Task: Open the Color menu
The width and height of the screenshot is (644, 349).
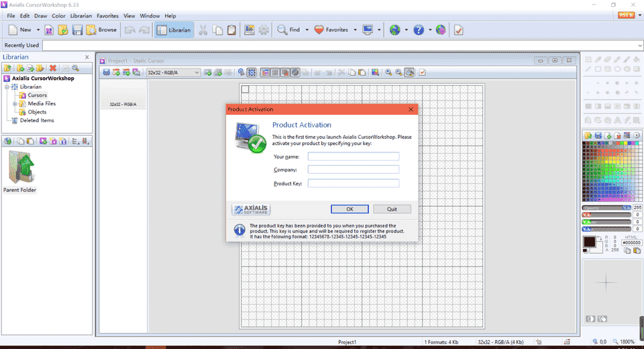Action: [58, 15]
